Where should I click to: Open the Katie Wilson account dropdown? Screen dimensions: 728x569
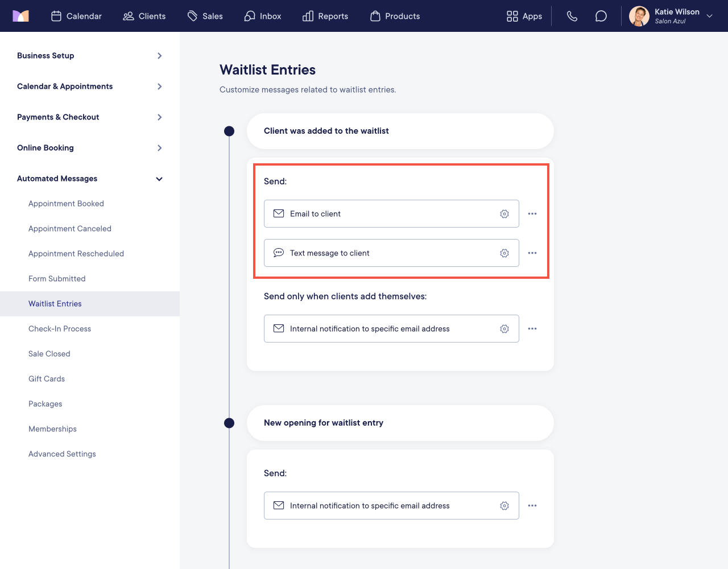pos(671,16)
